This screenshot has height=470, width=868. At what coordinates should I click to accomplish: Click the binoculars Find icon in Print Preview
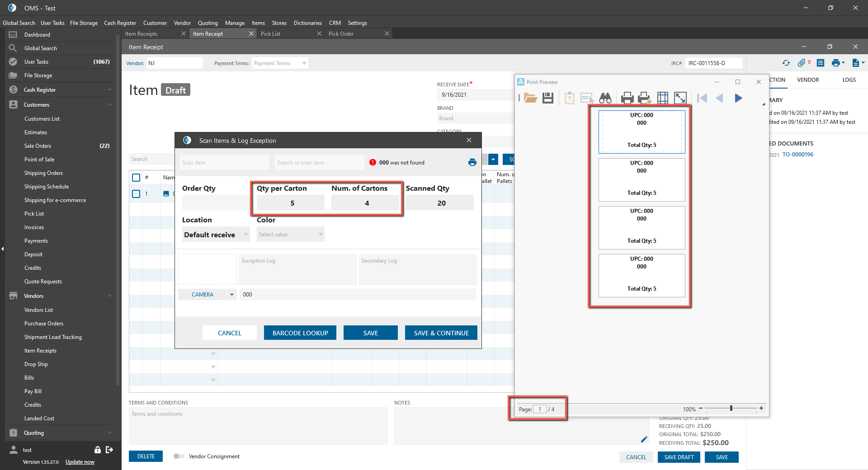point(605,98)
